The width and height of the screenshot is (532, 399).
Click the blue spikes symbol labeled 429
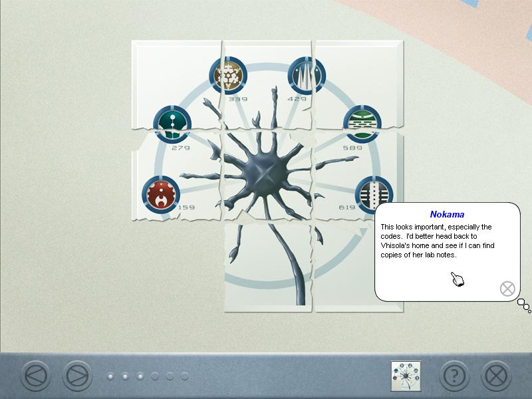pyautogui.click(x=307, y=75)
